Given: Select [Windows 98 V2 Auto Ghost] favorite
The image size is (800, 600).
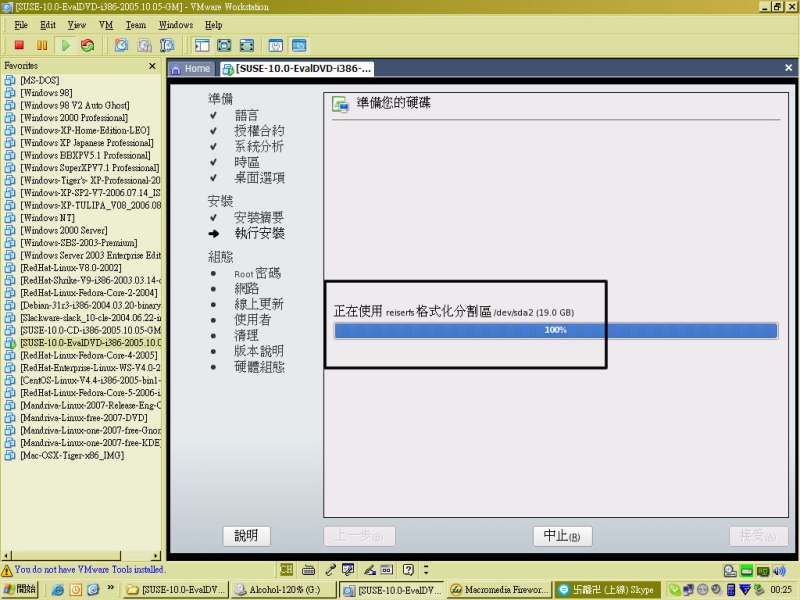Looking at the screenshot, I should point(74,105).
